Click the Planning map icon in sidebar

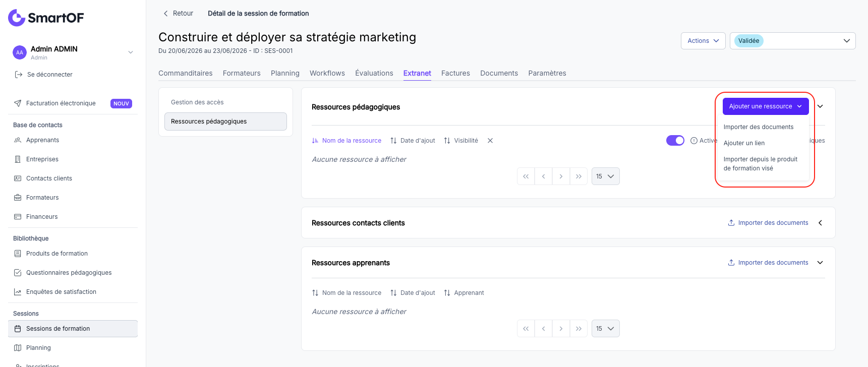tap(18, 348)
